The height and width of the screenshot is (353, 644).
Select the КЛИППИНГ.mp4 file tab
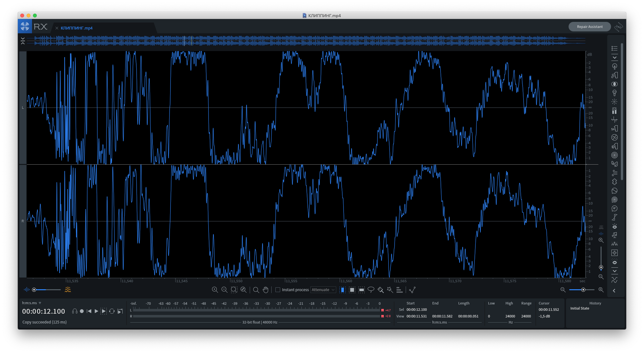click(76, 28)
